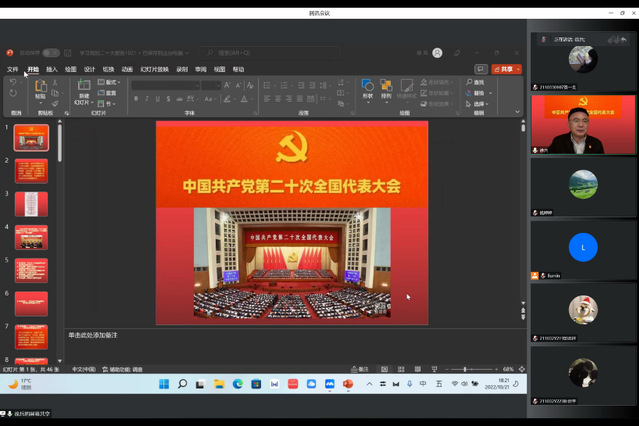Expand the Section dropdown

[x=106, y=104]
